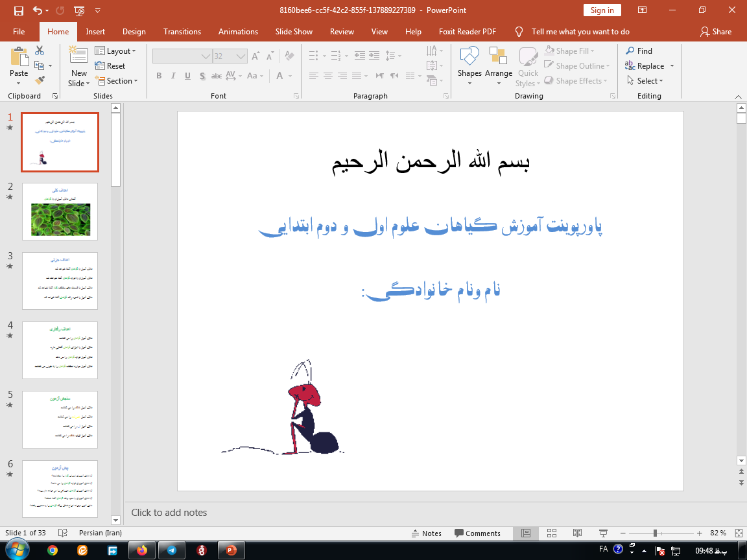The height and width of the screenshot is (560, 747).
Task: Toggle Bold text formatting
Action: click(x=159, y=76)
